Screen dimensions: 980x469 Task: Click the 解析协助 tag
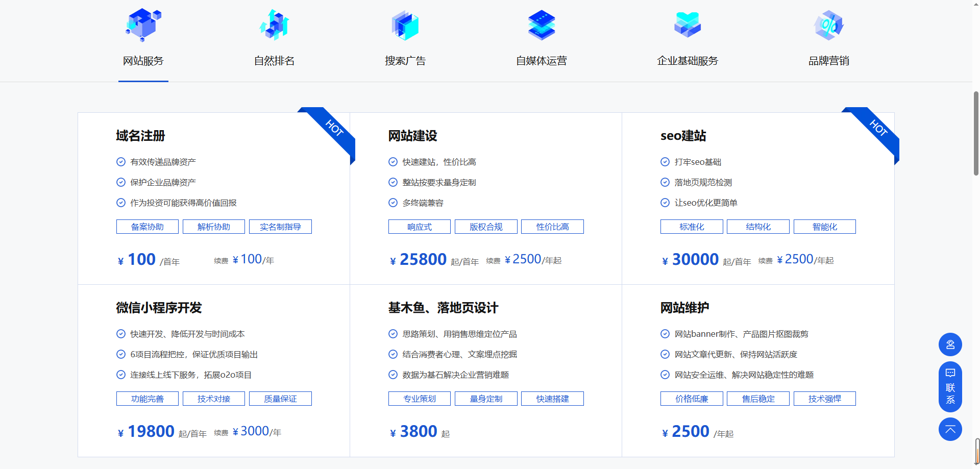click(x=214, y=227)
